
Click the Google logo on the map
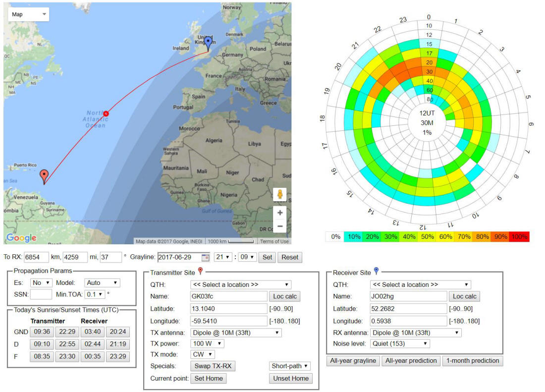click(21, 237)
